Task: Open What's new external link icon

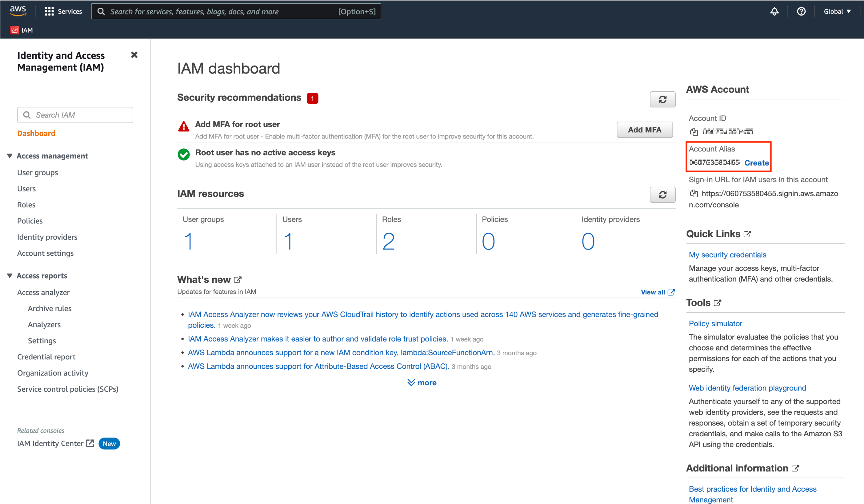Action: [x=238, y=280]
